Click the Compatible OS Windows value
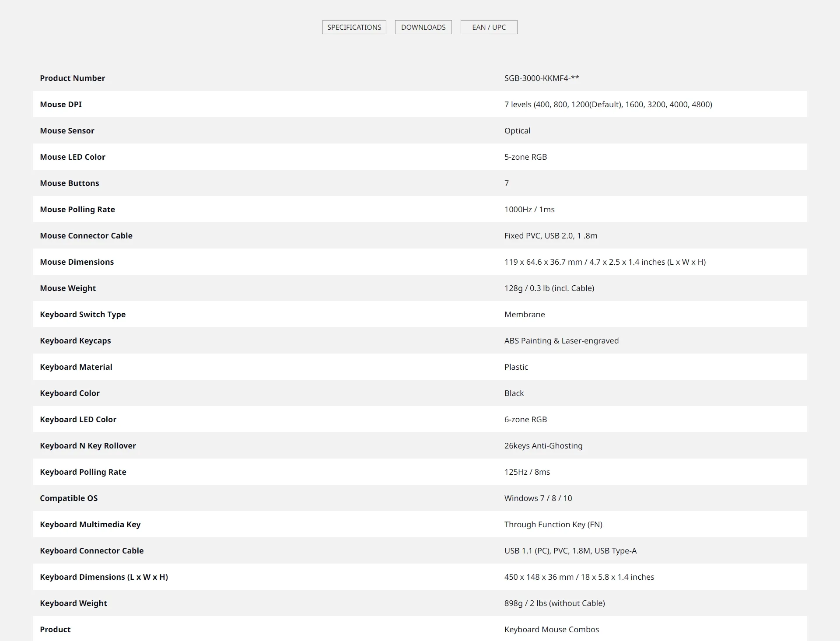 click(x=538, y=498)
